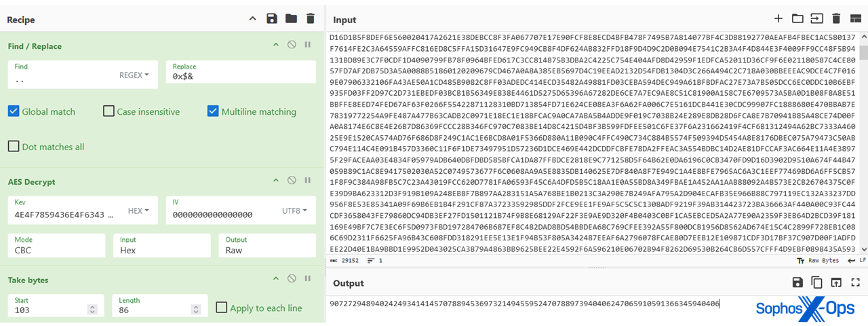Click the Raw Bytes encoding selector

tap(819, 260)
